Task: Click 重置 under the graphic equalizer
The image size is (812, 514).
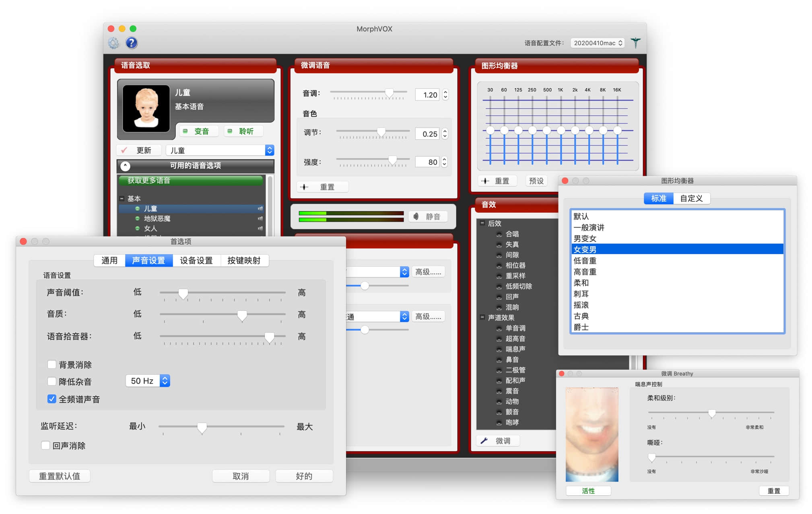Action: (x=497, y=181)
